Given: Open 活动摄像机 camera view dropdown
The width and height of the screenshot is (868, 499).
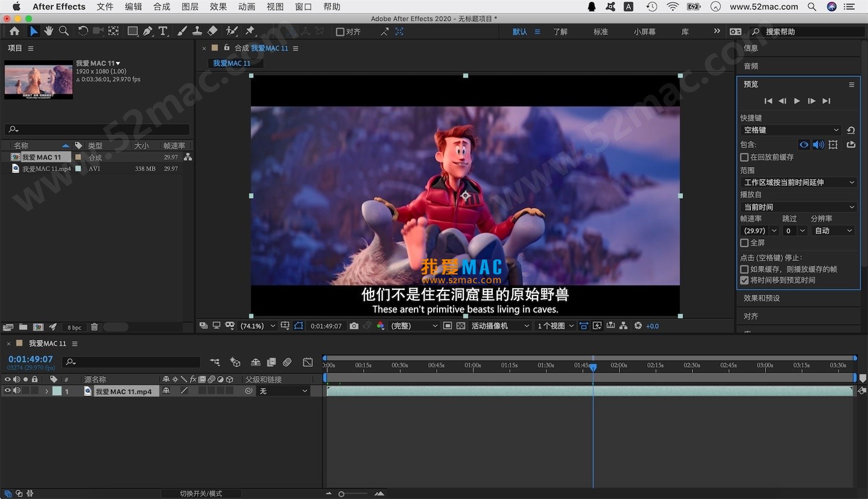Looking at the screenshot, I should pyautogui.click(x=500, y=326).
